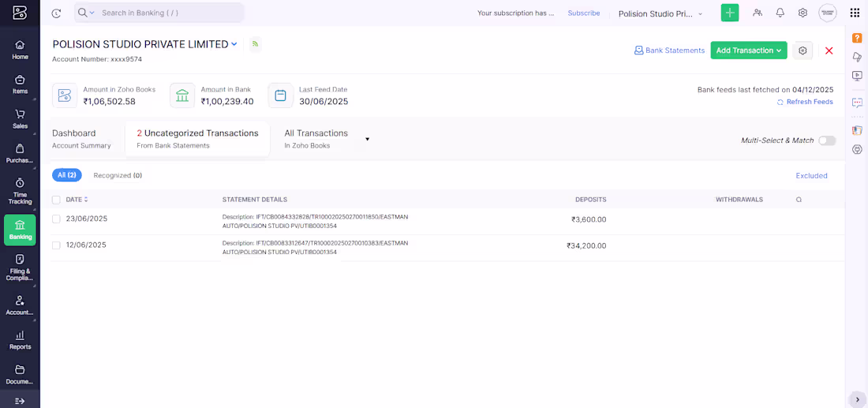The image size is (868, 408).
Task: Open the Banking module
Action: pos(20,230)
